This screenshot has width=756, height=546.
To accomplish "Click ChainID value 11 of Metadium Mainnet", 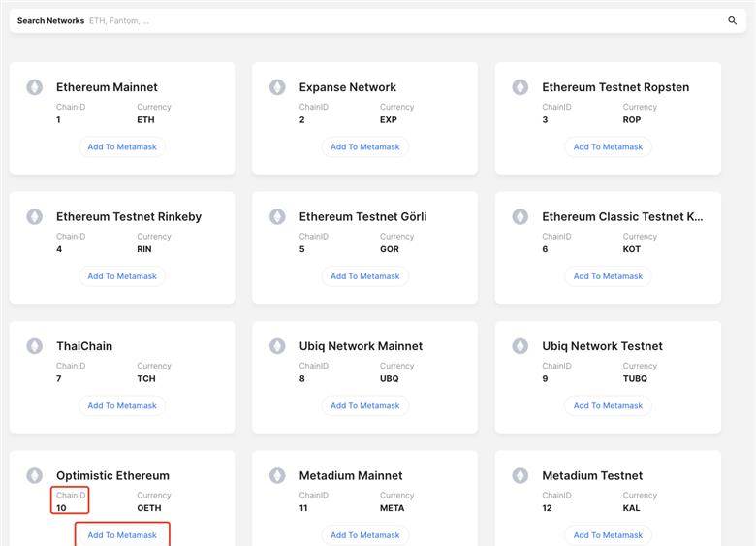I will pos(303,508).
